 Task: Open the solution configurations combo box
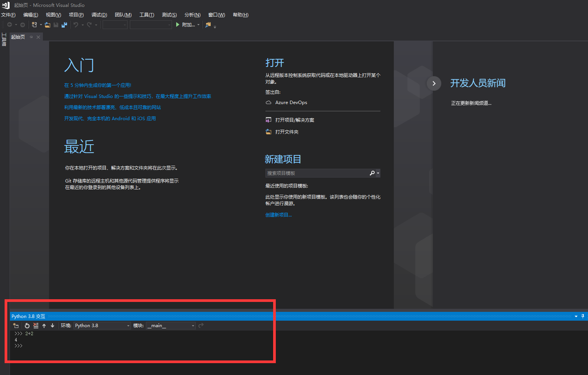115,25
